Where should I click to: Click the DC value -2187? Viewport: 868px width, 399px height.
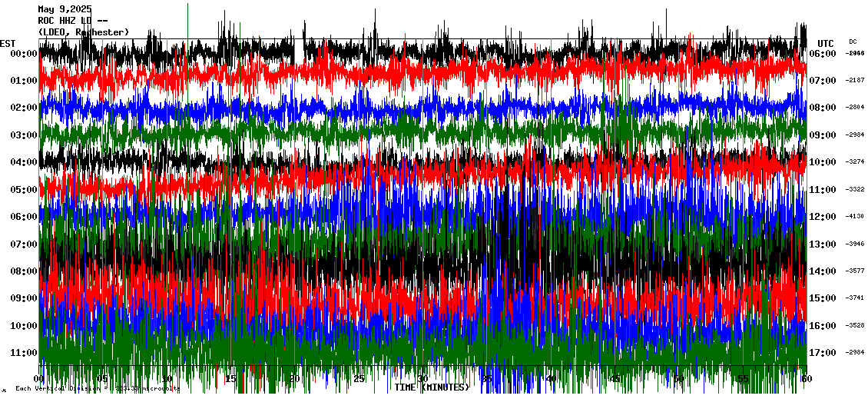pos(855,80)
